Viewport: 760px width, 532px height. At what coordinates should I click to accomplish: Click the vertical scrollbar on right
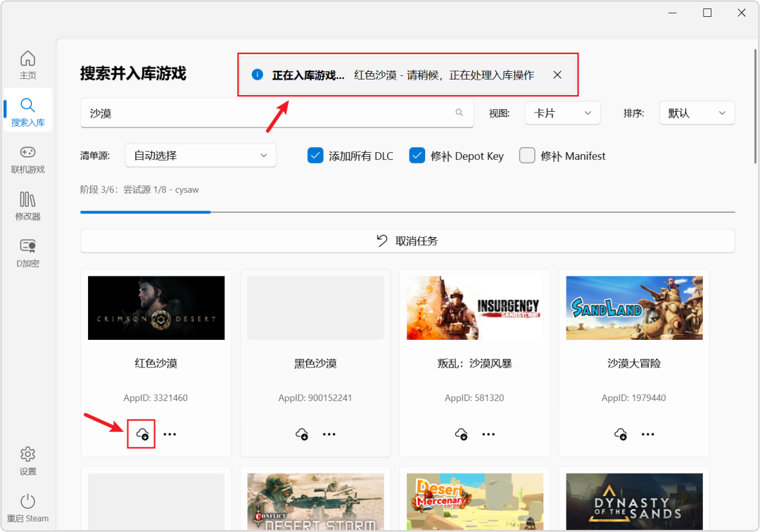point(755,106)
